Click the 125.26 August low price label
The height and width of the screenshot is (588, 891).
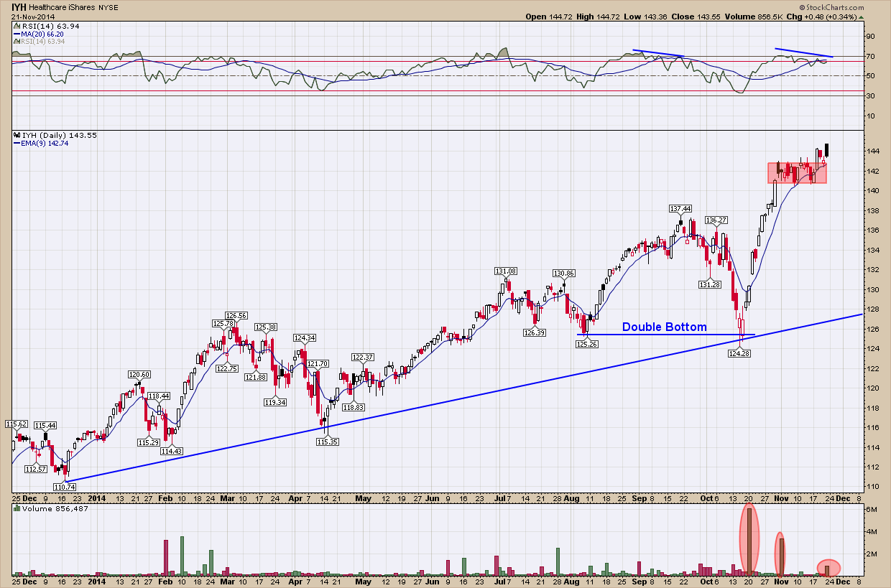[x=588, y=344]
